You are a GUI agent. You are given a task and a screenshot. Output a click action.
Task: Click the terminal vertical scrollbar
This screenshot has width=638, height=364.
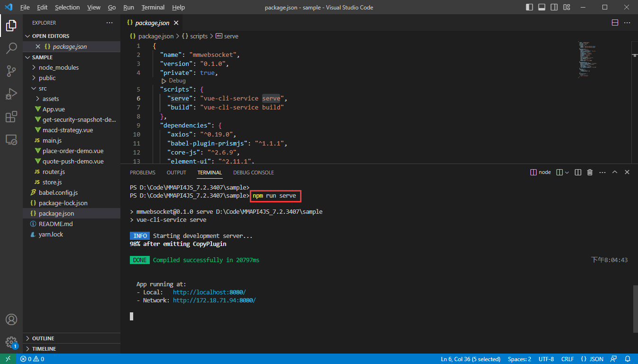tap(635, 308)
